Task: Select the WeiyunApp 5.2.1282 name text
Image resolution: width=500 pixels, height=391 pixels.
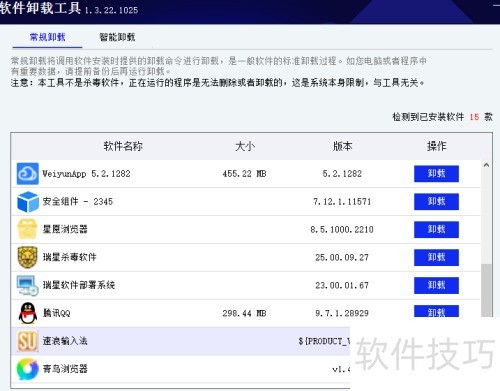Action: pos(86,174)
